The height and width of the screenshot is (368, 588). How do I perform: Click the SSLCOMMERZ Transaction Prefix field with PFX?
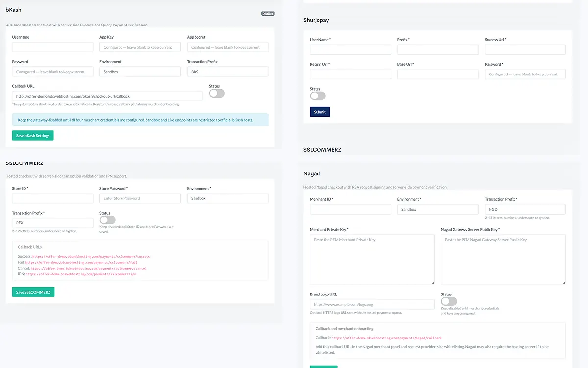point(52,223)
